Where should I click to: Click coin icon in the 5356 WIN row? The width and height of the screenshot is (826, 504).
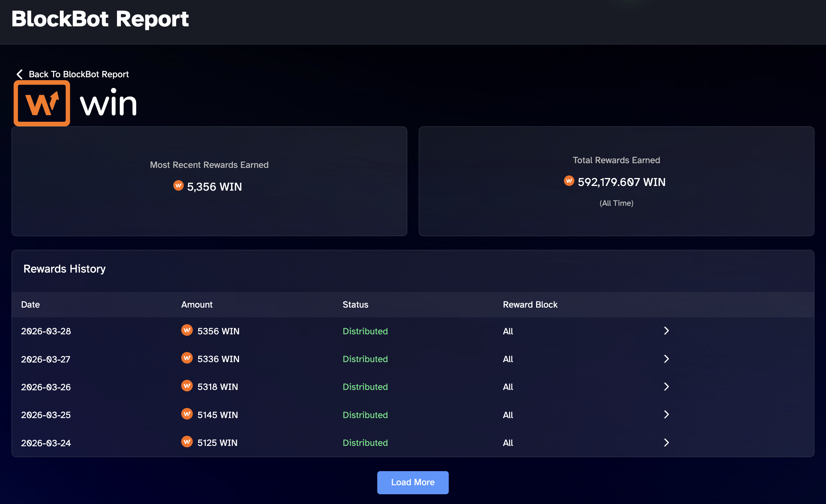point(187,330)
